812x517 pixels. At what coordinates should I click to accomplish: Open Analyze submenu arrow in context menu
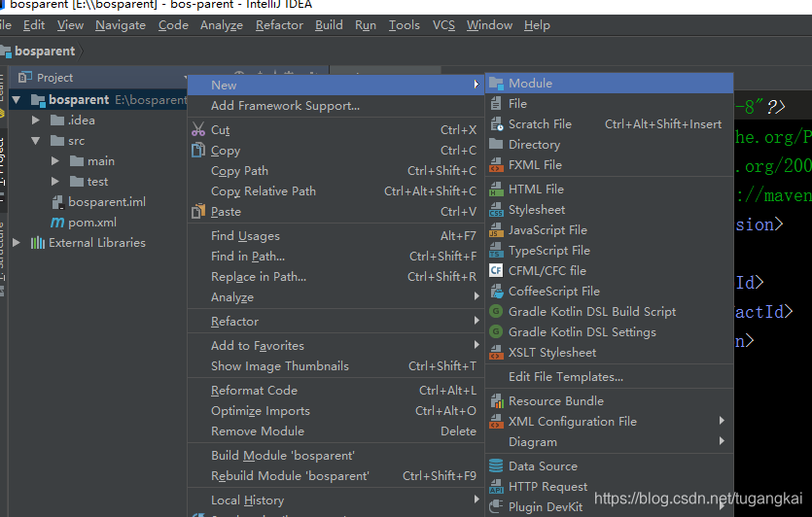[477, 296]
